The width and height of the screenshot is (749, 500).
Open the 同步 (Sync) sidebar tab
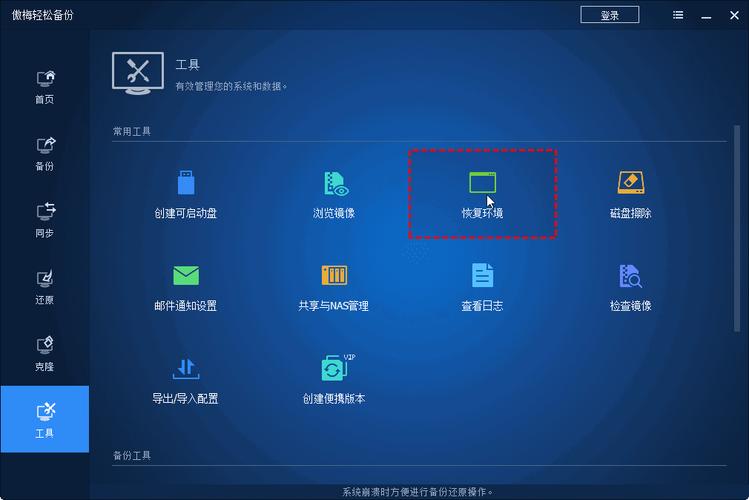(45, 221)
